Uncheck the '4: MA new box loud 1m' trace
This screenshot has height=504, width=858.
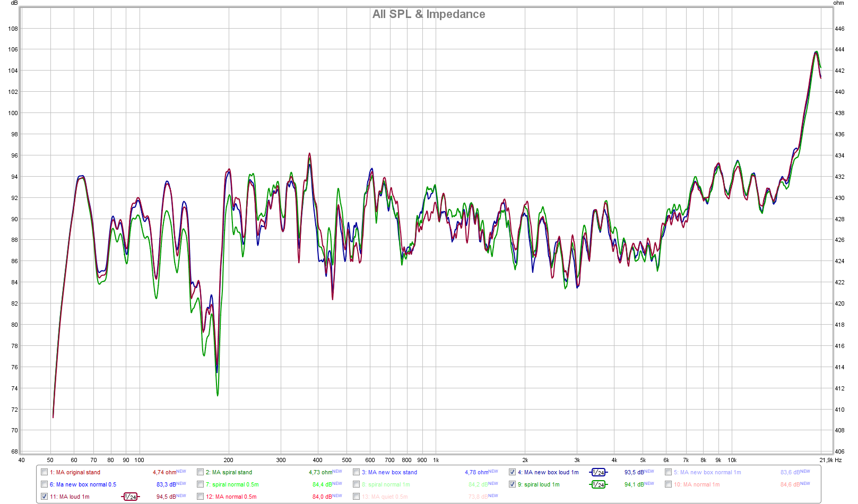click(513, 472)
